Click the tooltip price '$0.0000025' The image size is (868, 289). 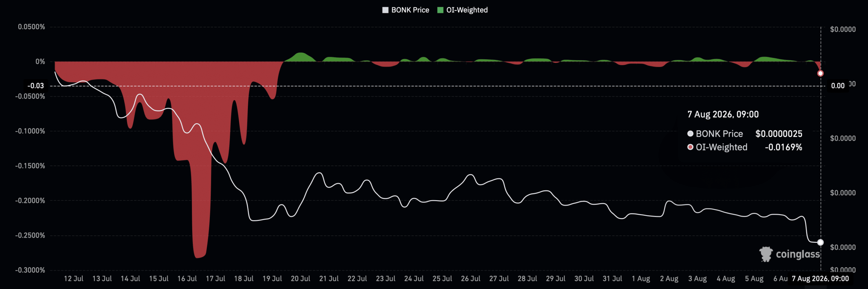779,134
